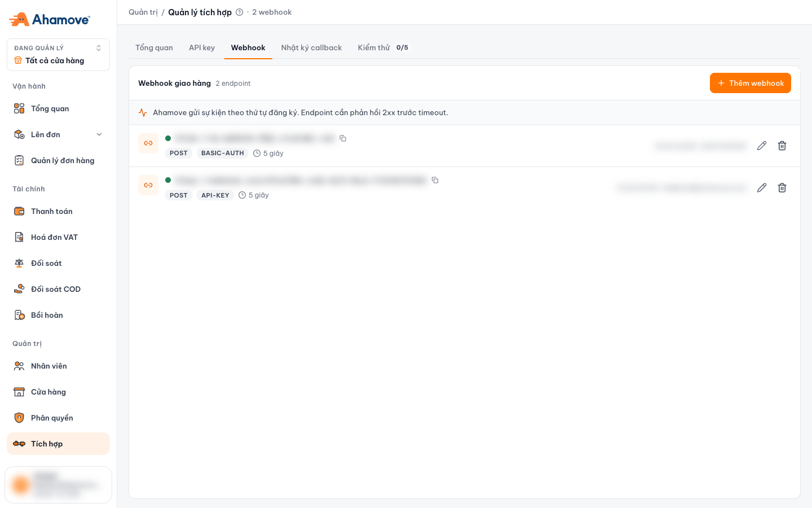The height and width of the screenshot is (508, 812).
Task: Open the Nhân viên section
Action: [58, 366]
